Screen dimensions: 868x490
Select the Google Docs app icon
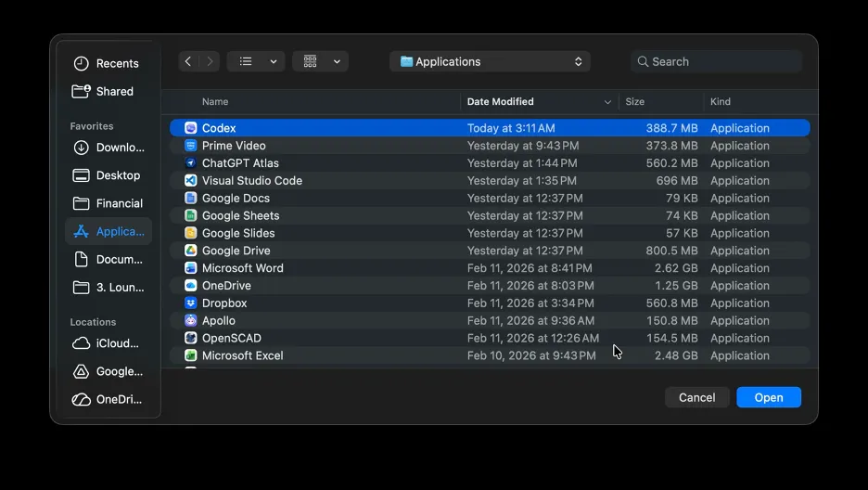[190, 199]
